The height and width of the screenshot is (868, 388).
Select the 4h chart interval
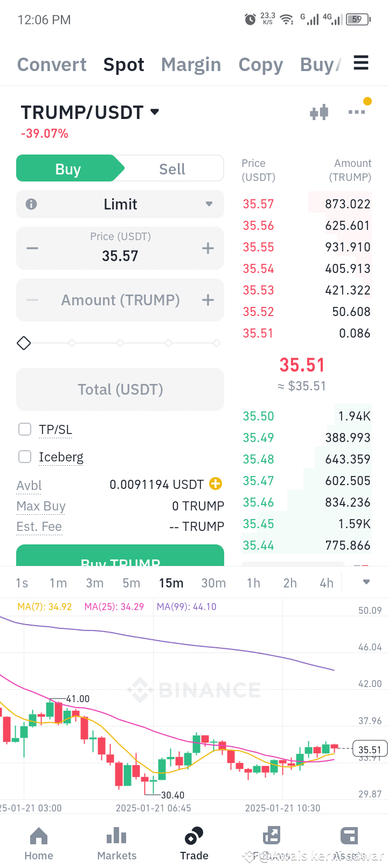tap(327, 583)
